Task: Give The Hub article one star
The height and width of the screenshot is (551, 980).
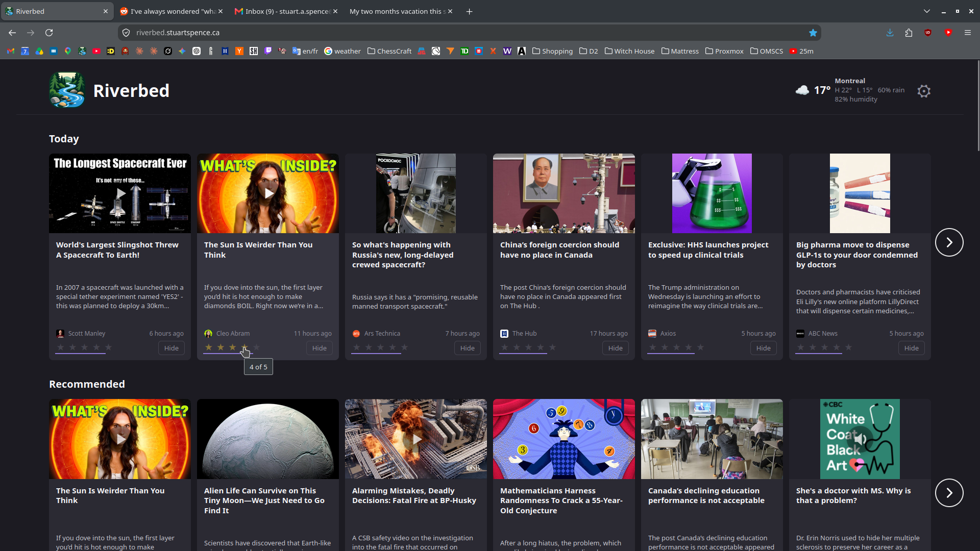Action: click(505, 347)
